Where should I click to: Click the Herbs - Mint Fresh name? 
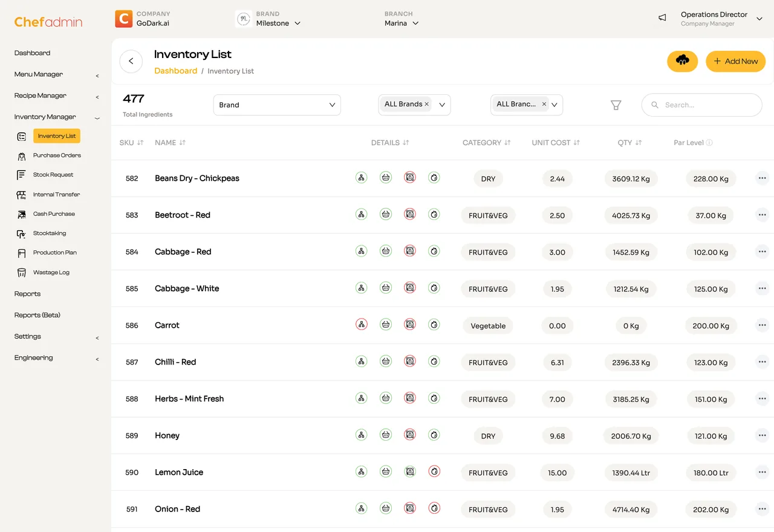[x=189, y=398]
